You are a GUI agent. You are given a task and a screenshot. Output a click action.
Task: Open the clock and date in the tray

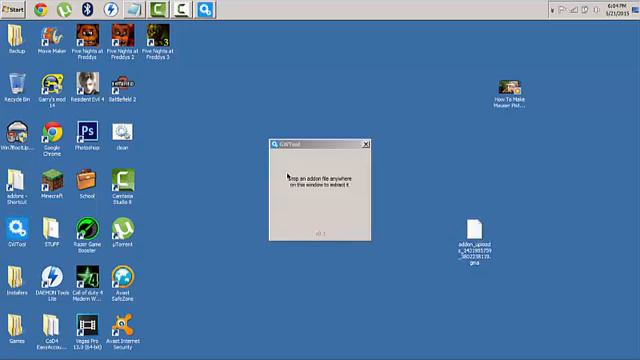617,10
